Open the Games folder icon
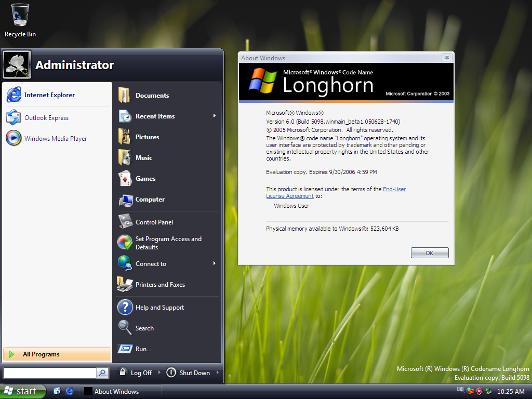532x399 pixels. tap(125, 179)
